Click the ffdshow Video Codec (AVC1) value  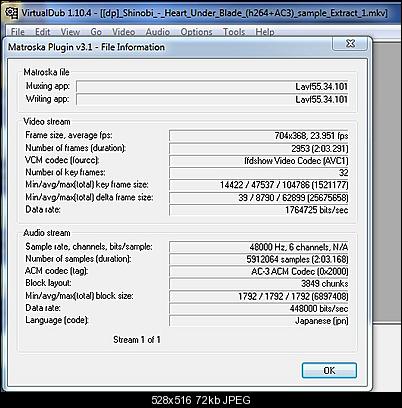tap(259, 161)
